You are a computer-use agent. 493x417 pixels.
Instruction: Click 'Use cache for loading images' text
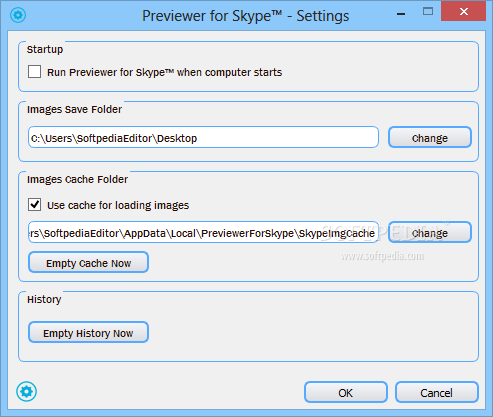point(118,205)
